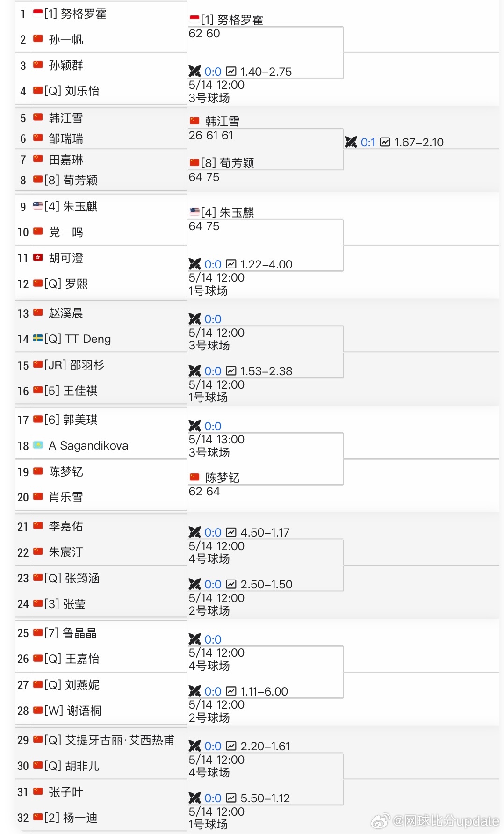Image resolution: width=504 pixels, height=834 pixels.
Task: Click the chart icon beside 1.11–6.00 odds
Action: 231,691
